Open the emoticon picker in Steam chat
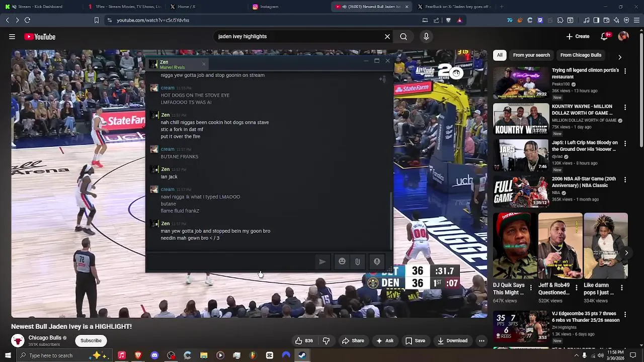The image size is (644, 362). pos(342,261)
